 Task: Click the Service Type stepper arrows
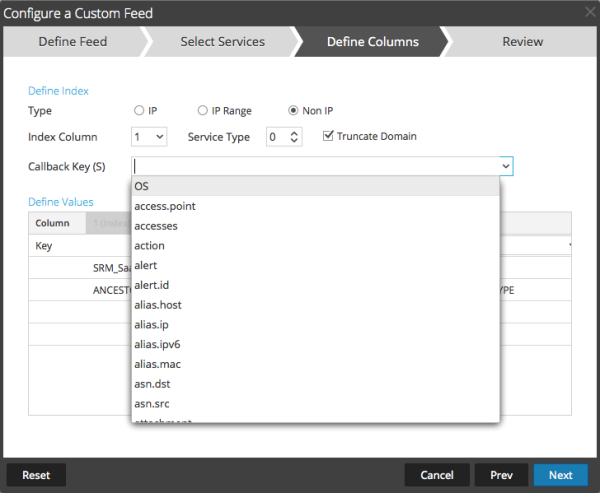click(x=296, y=137)
